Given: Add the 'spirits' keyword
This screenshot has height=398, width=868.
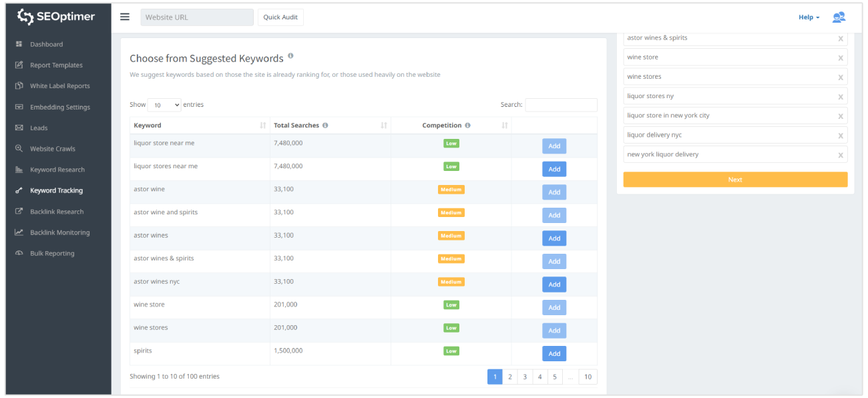Looking at the screenshot, I should pyautogui.click(x=554, y=353).
